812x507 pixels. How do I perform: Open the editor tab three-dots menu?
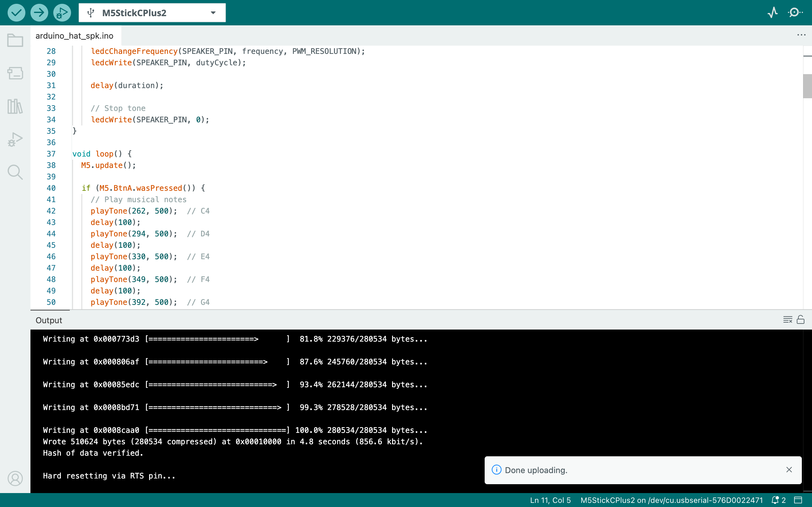tap(801, 35)
